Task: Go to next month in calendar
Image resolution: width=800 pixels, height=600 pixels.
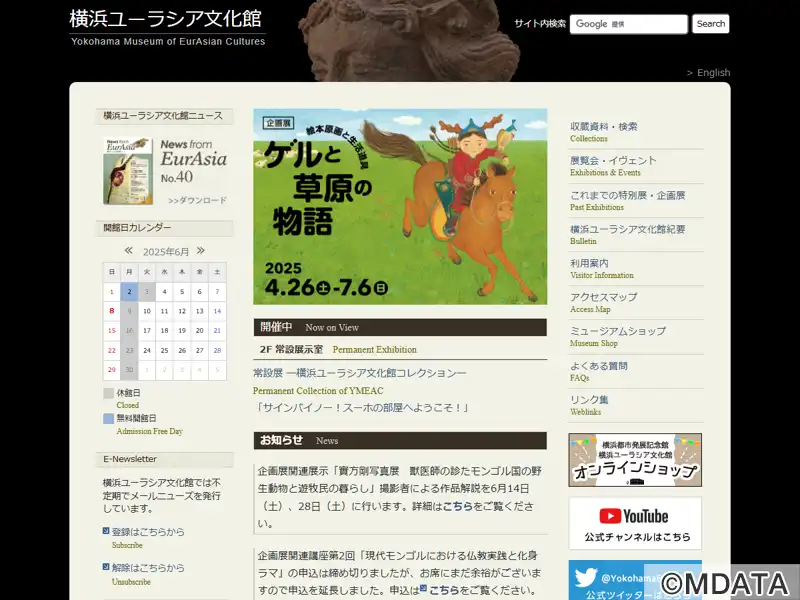Action: pos(201,251)
